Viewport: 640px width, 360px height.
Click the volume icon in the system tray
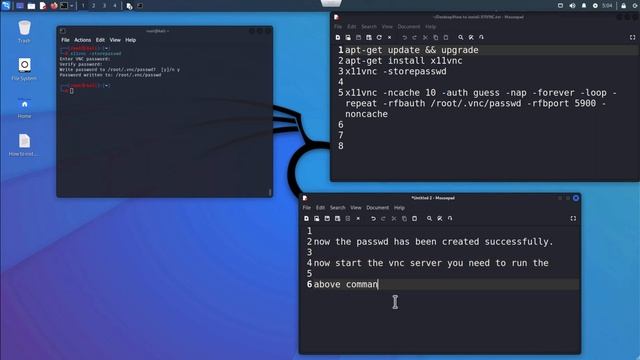pos(572,6)
